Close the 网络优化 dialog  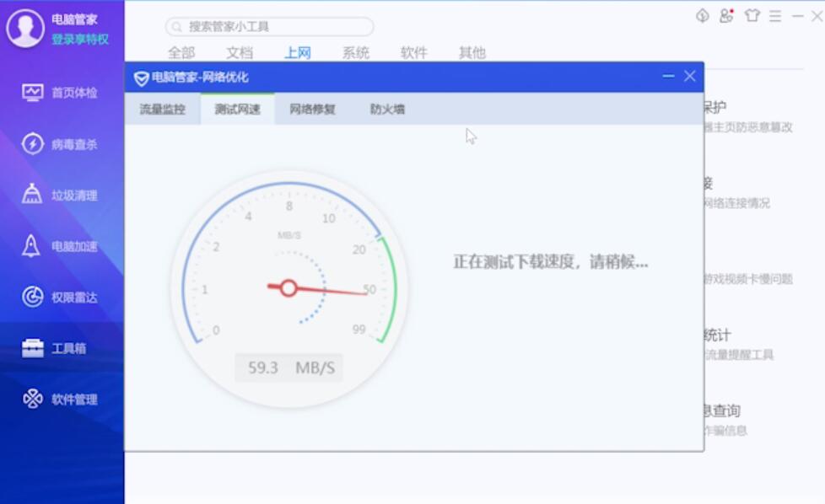(690, 76)
